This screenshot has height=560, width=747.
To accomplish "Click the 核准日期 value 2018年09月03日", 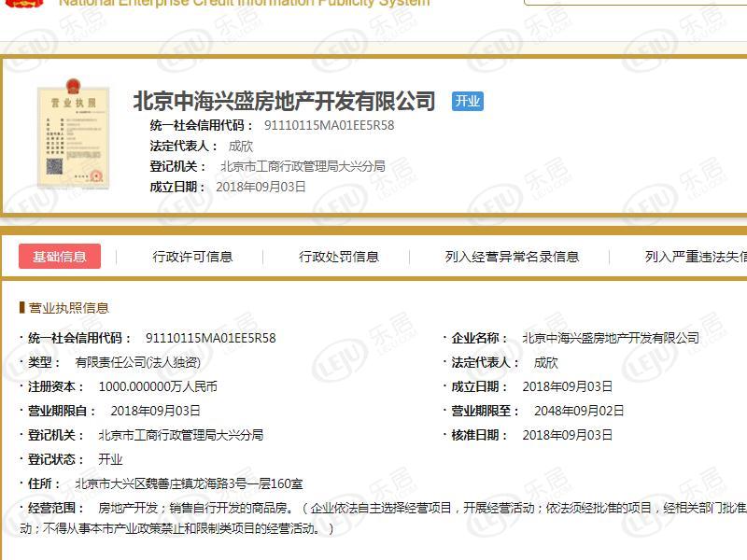I will [568, 435].
